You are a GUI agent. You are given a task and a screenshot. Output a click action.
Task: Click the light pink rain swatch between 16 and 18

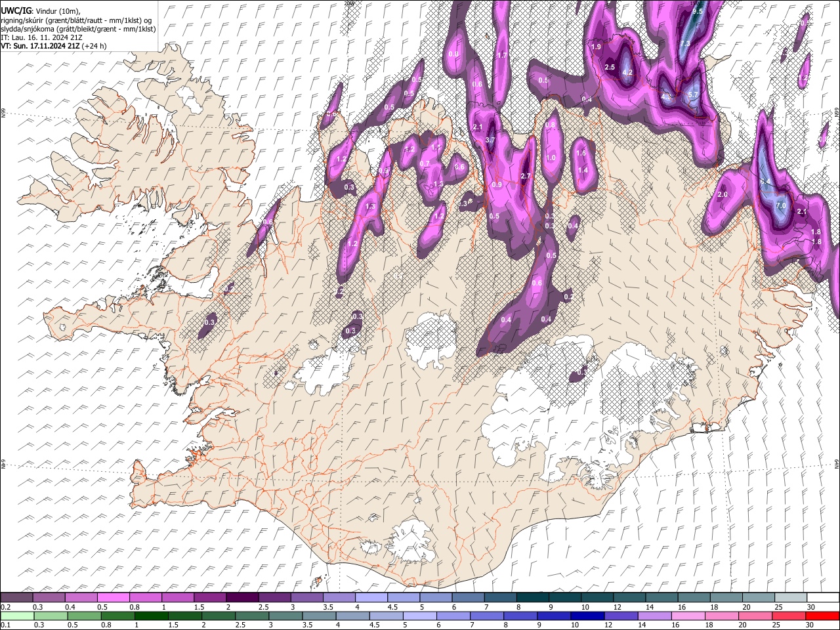pyautogui.click(x=688, y=616)
